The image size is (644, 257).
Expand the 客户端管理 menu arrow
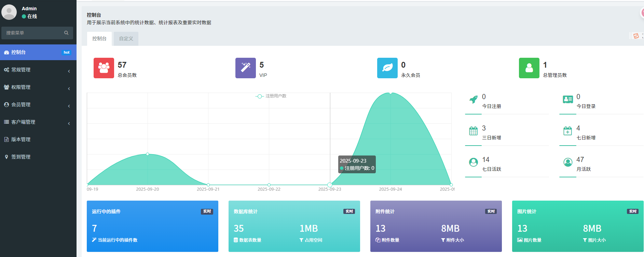[x=69, y=123]
